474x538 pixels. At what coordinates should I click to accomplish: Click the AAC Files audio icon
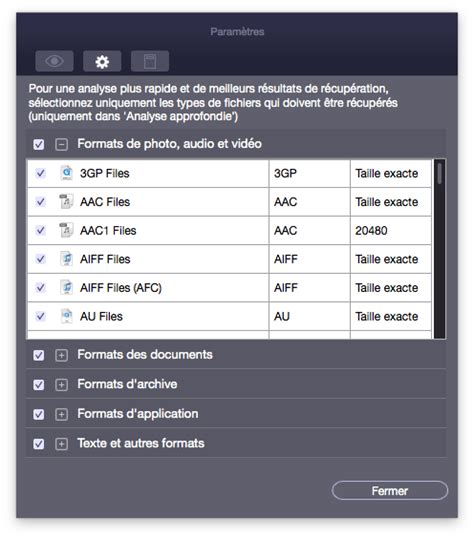coord(67,202)
